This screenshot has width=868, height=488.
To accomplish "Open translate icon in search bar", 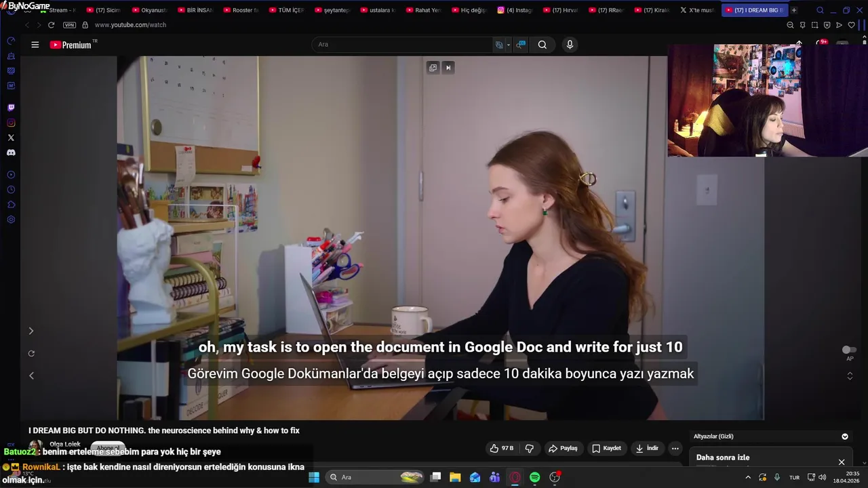I will 499,45.
